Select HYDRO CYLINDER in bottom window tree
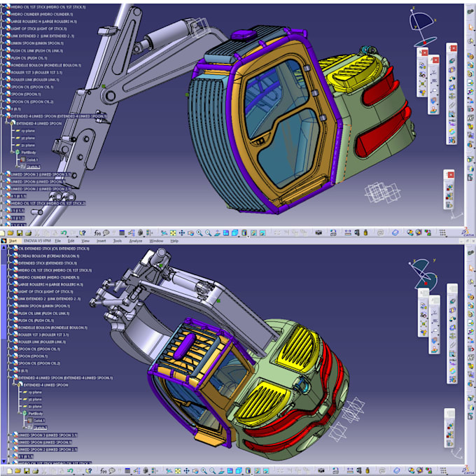476x476 pixels. coord(48,277)
